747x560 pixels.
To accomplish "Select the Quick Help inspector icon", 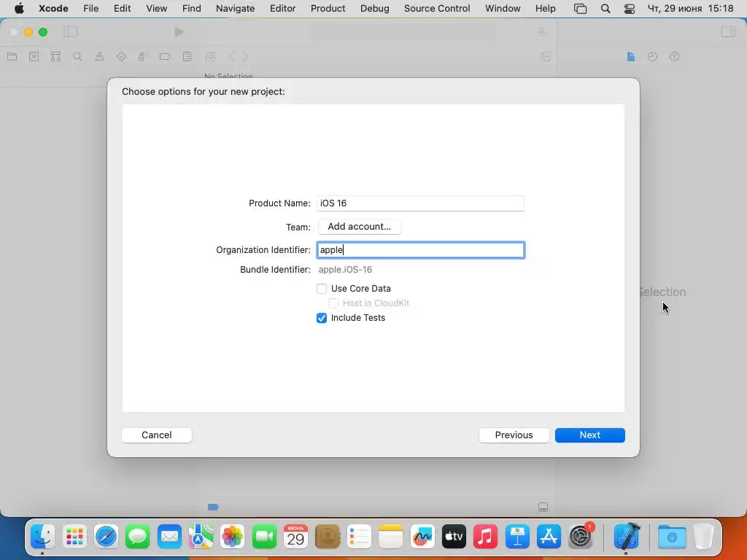I will (x=675, y=57).
